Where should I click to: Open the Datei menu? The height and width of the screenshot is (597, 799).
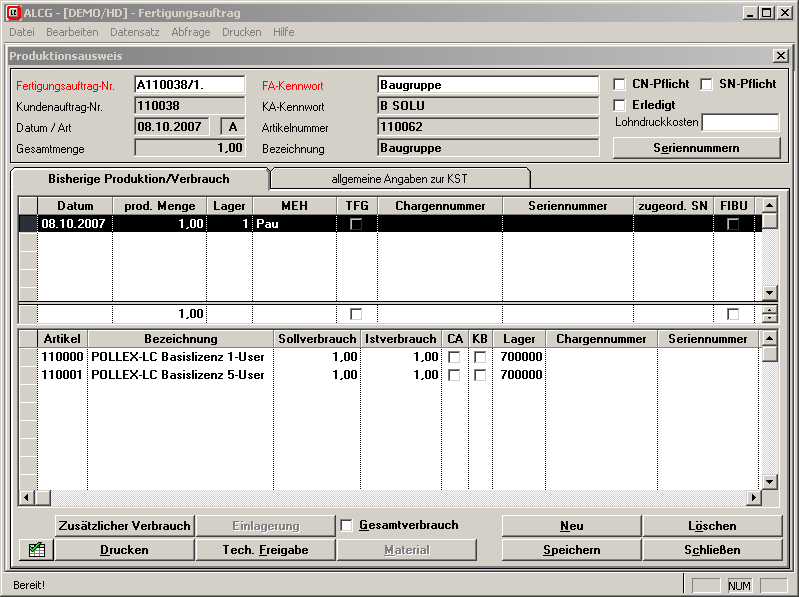tap(21, 32)
